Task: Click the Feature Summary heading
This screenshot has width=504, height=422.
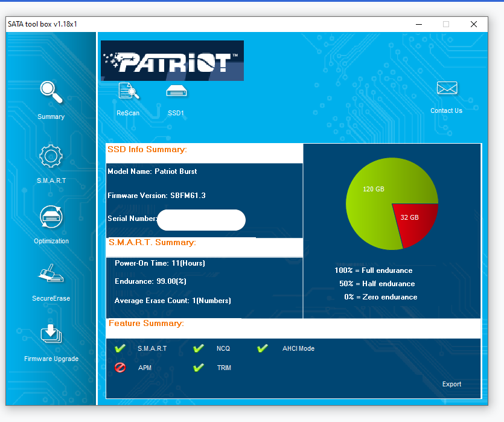Action: point(146,324)
